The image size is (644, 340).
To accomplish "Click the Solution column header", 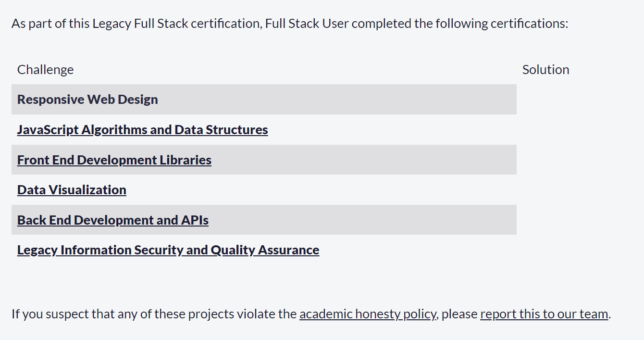I will tap(546, 69).
